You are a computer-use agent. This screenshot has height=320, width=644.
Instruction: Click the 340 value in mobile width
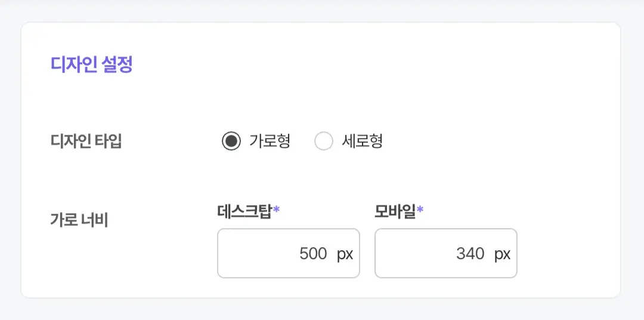pos(470,254)
